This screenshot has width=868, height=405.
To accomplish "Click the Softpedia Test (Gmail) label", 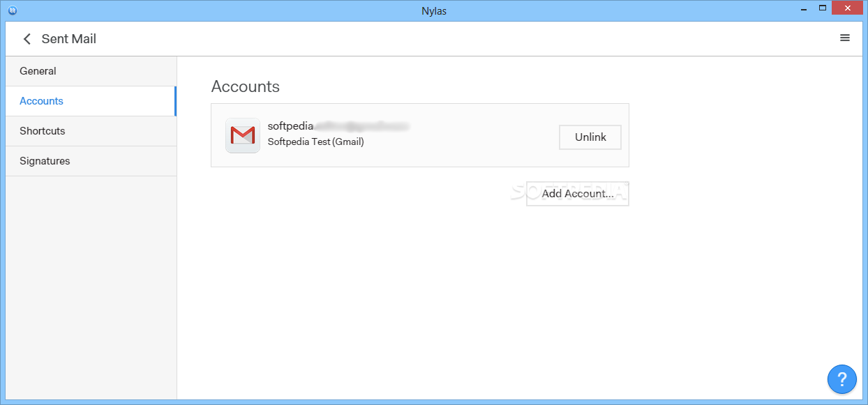I will click(x=316, y=142).
